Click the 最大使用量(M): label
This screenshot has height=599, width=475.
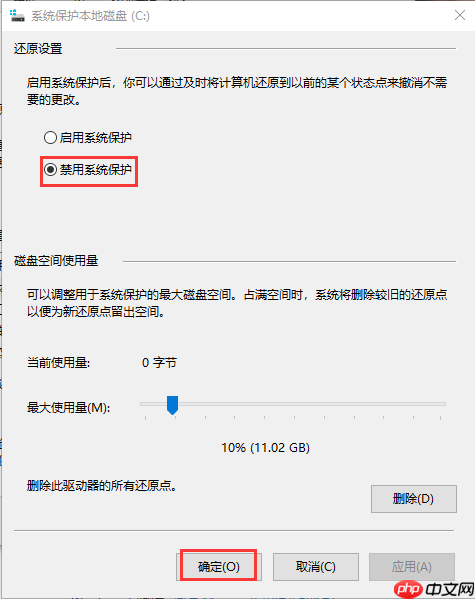click(68, 408)
